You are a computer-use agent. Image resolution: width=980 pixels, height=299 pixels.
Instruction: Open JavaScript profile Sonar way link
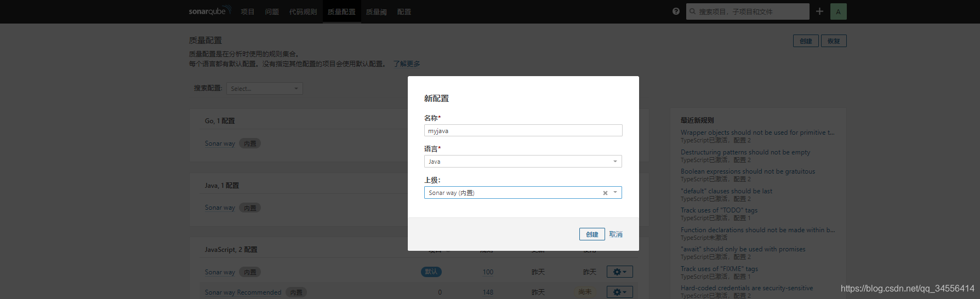pos(220,272)
